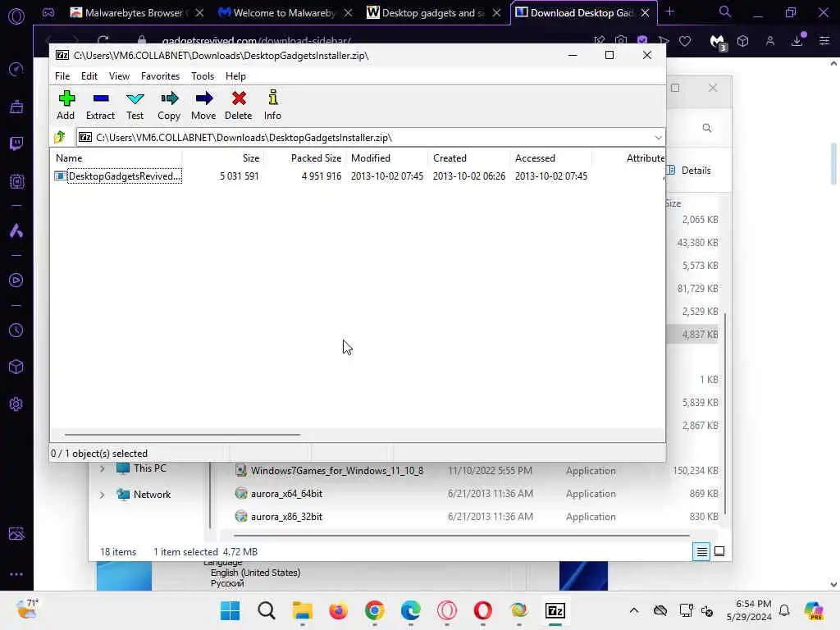Open Firefox from the taskbar
Screen dimensions: 840x630
339,610
